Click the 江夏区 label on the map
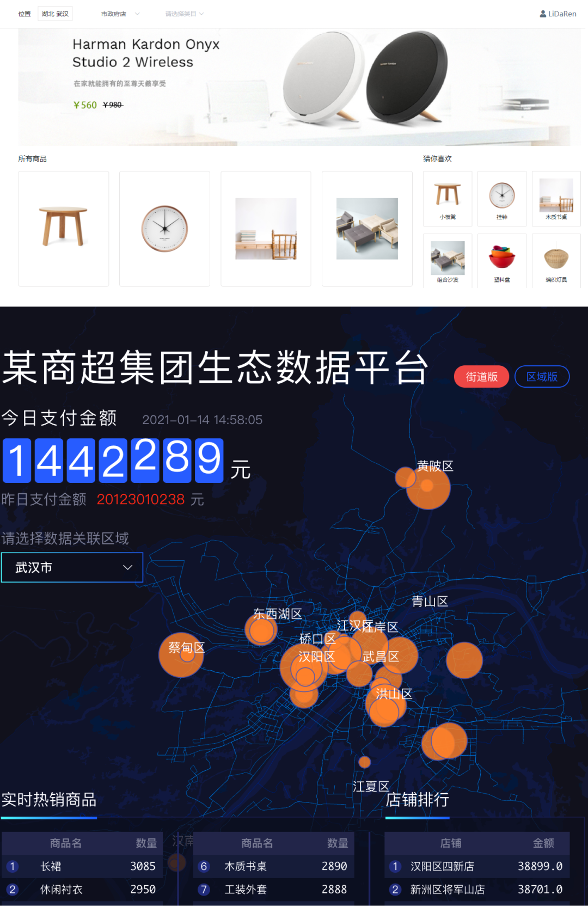The image size is (588, 907). click(371, 786)
